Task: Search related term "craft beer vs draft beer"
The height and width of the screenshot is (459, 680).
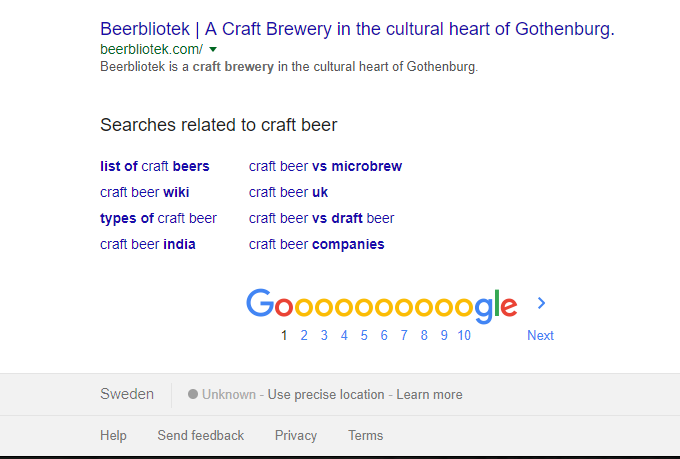Action: point(321,218)
